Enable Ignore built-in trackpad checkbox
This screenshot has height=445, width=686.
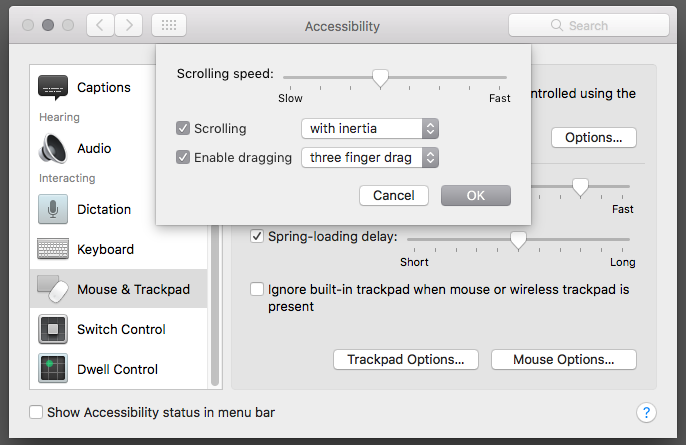[x=257, y=289]
